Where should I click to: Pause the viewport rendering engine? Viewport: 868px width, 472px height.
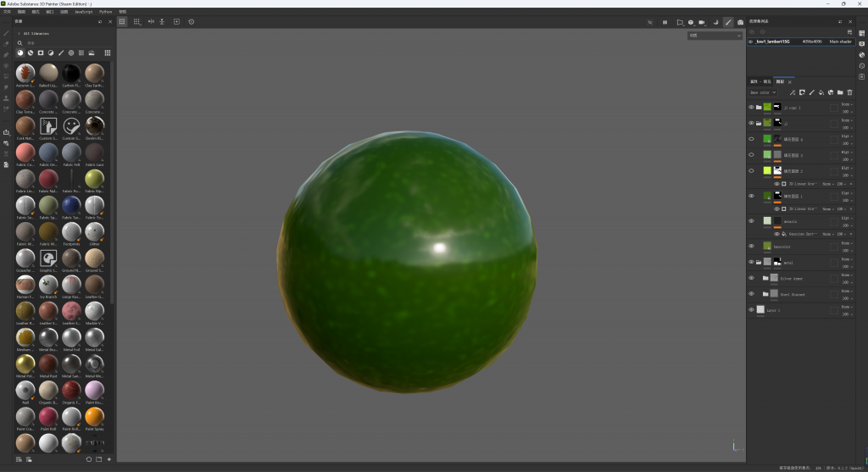click(665, 22)
